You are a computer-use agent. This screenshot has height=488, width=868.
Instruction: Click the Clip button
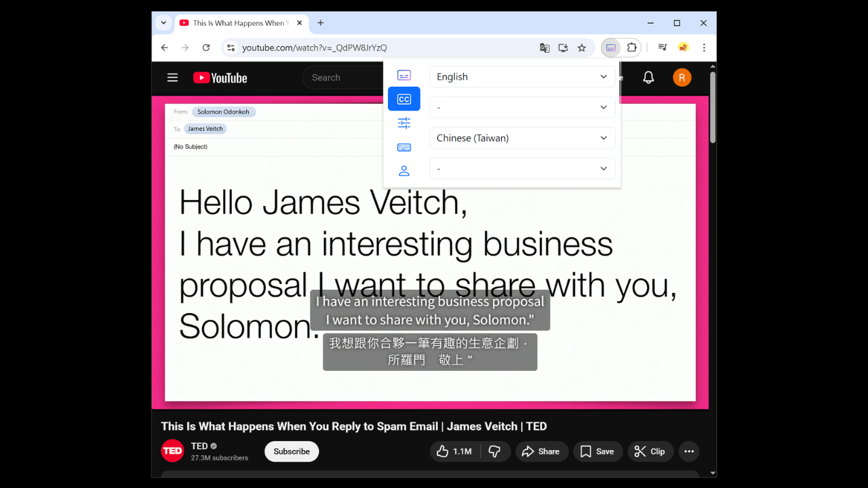click(x=650, y=451)
